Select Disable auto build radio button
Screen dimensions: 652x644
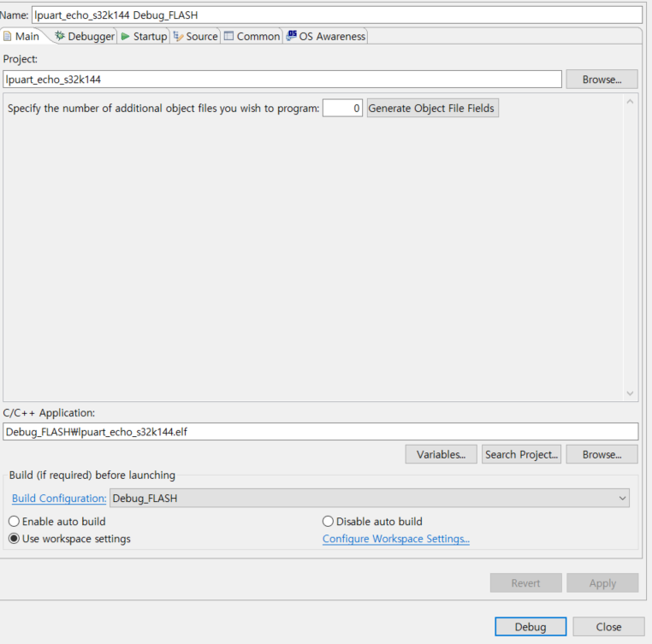(x=328, y=522)
